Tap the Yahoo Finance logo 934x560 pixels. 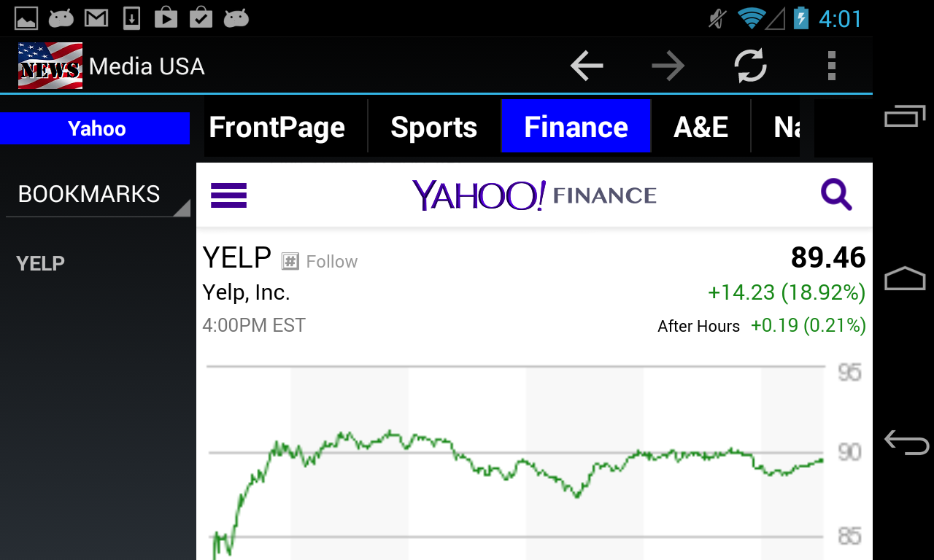click(534, 195)
